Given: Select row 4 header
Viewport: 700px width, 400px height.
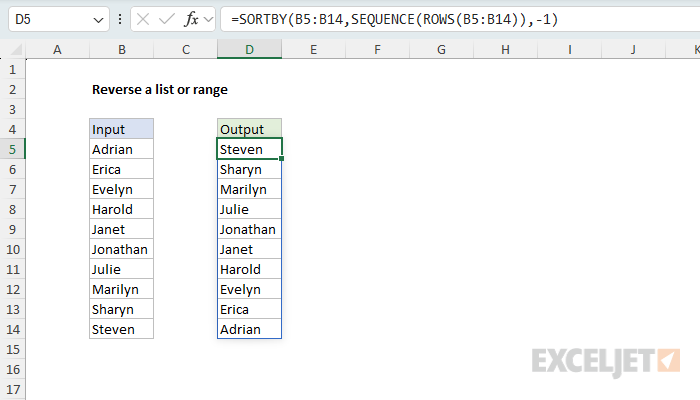Looking at the screenshot, I should coord(12,129).
